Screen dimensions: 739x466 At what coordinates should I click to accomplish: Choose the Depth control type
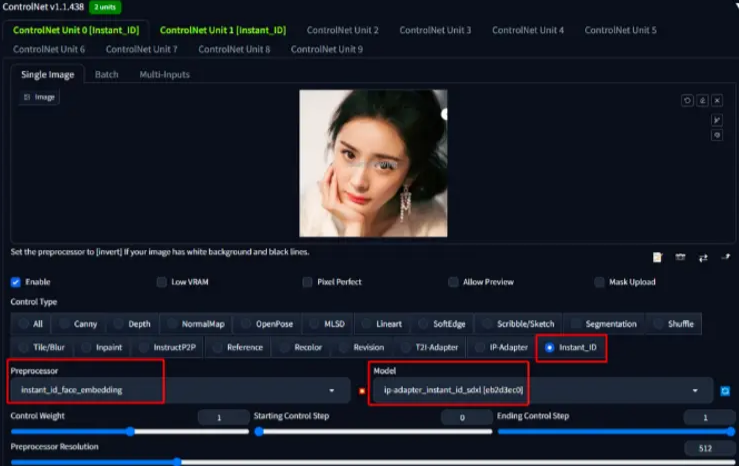tap(133, 324)
